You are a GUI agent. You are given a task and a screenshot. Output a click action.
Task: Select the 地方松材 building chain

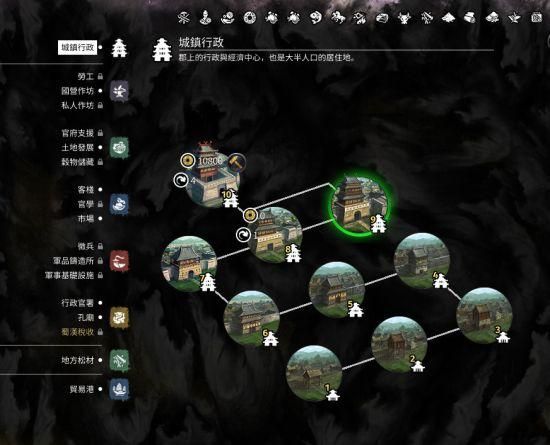coord(78,360)
